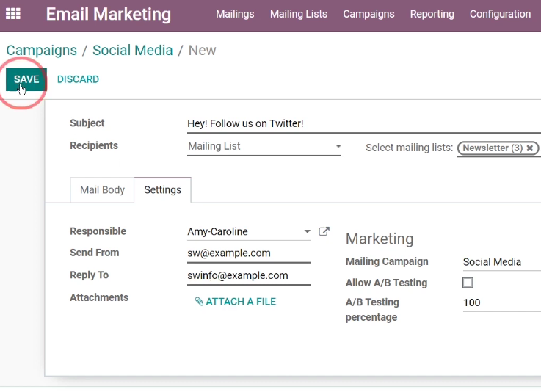Image resolution: width=541 pixels, height=392 pixels.
Task: Remove the Newsletter (3) tag
Action: click(530, 148)
